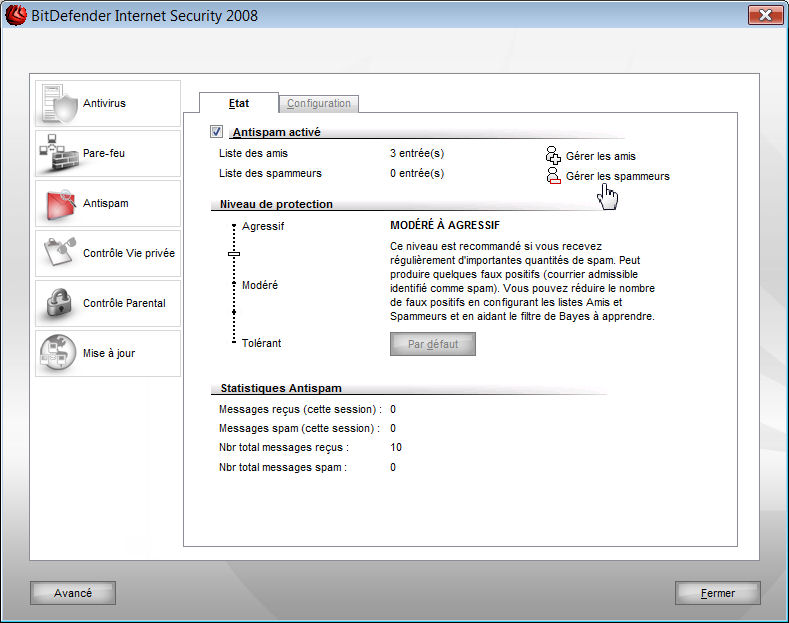Select the Antispam envelope icon

(58, 204)
